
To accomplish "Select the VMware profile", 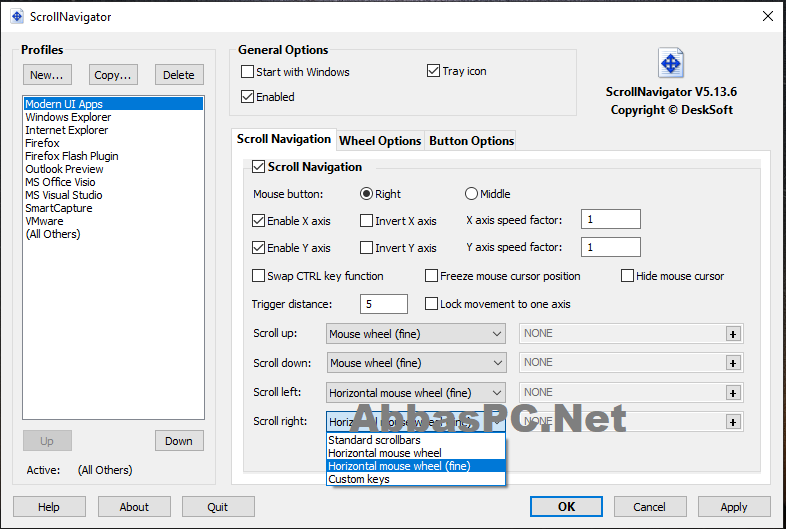I will tap(113, 221).
